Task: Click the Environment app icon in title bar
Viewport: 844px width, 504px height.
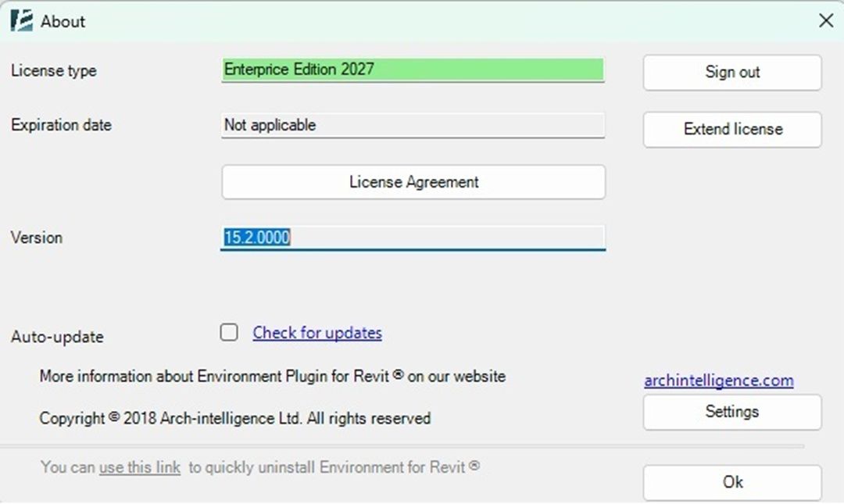Action: (22, 21)
